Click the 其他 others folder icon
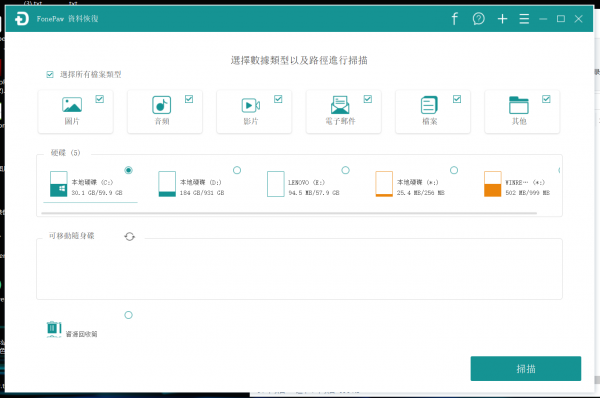The image size is (600, 398). tap(518, 105)
